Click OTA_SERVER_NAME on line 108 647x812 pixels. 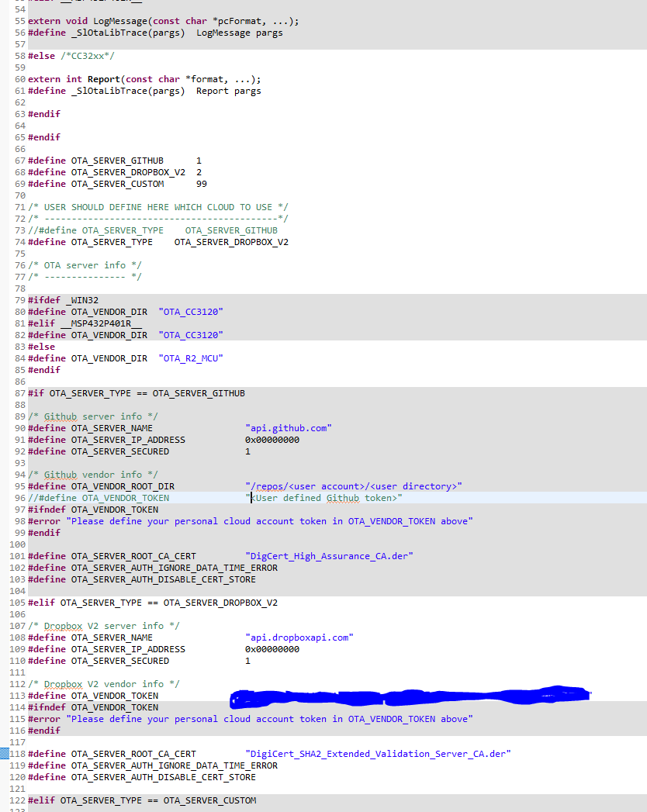[112, 638]
